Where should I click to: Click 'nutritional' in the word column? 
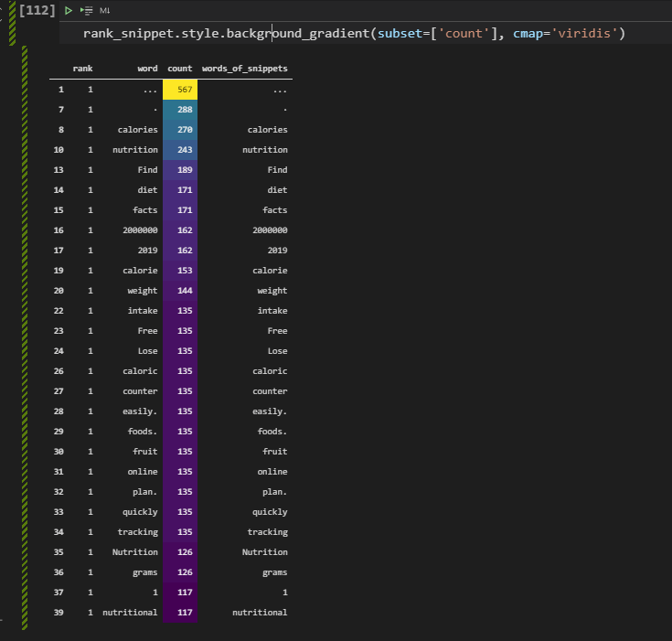click(130, 613)
